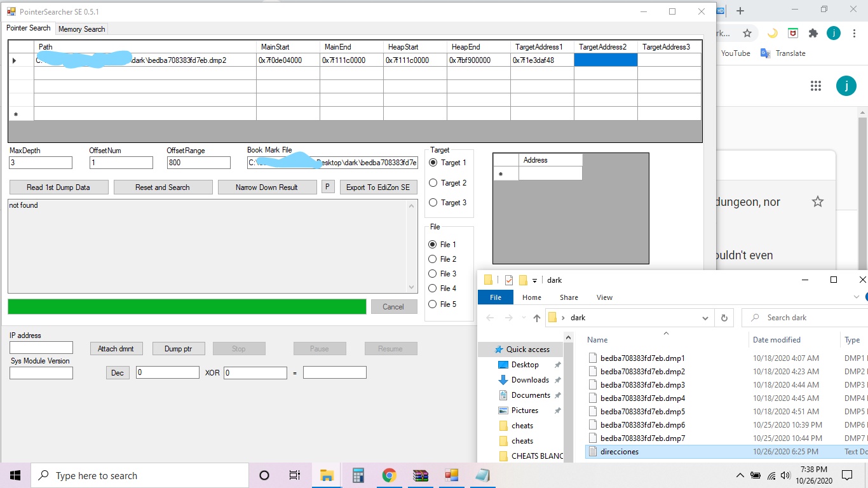Click the Chrome extensions puzzle icon
868x488 pixels.
[x=813, y=33]
